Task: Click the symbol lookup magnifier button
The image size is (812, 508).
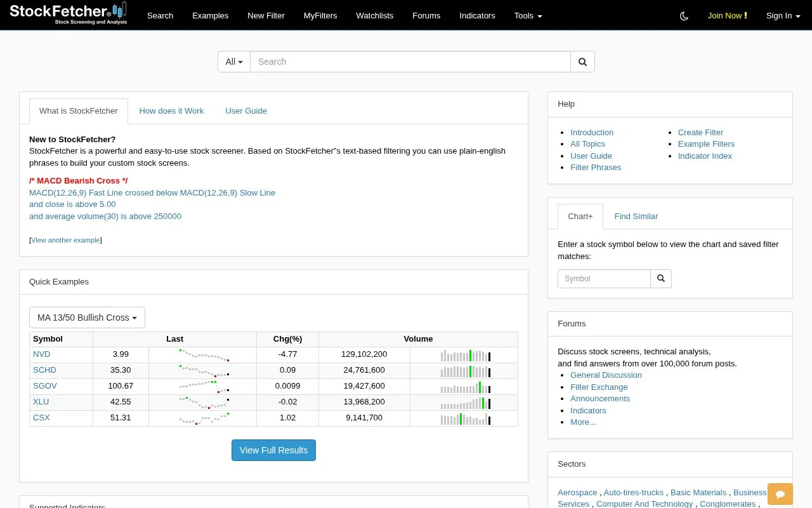Action: coord(661,279)
